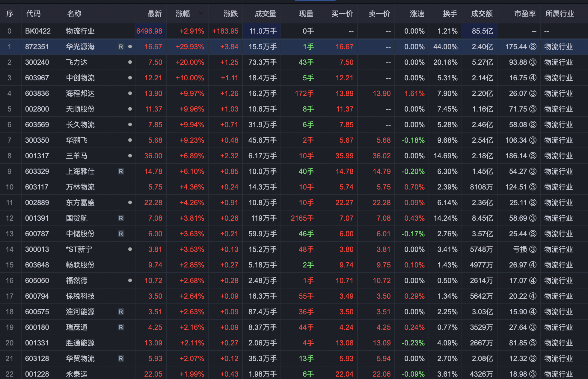
Task: Open stock code 603836 海程邦达
Action: pyautogui.click(x=37, y=94)
